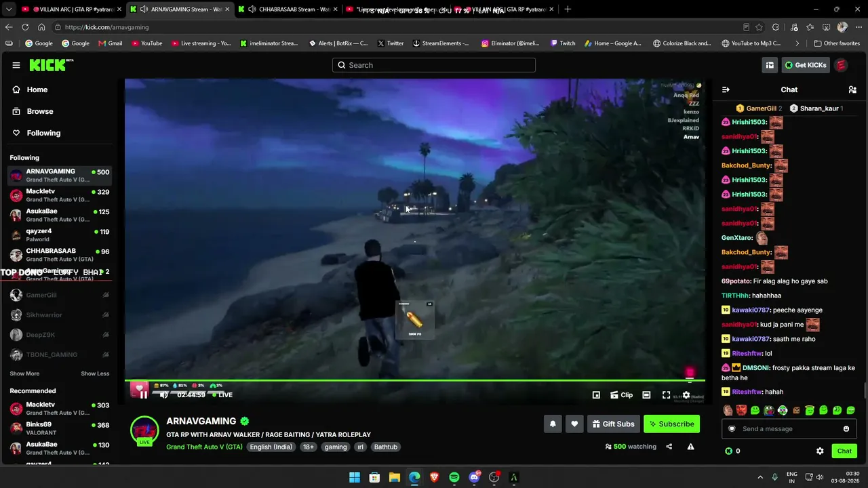The width and height of the screenshot is (868, 488).
Task: Share the stream via share icon
Action: pos(669,447)
